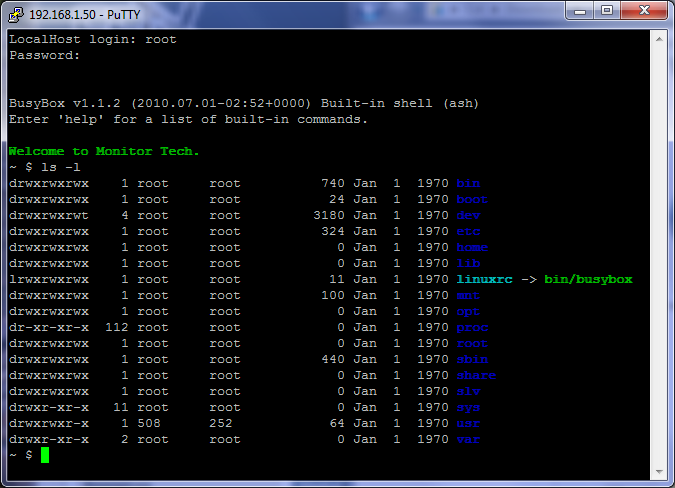The width and height of the screenshot is (675, 488).
Task: Click the 'opt' directory name
Action: (x=468, y=312)
